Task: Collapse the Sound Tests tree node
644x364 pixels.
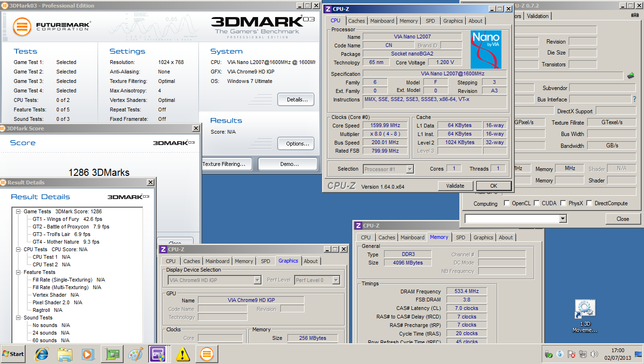Action: 18,318
